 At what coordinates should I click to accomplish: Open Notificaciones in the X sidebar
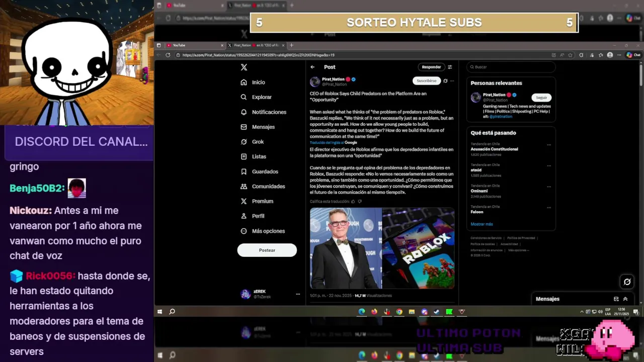264,112
